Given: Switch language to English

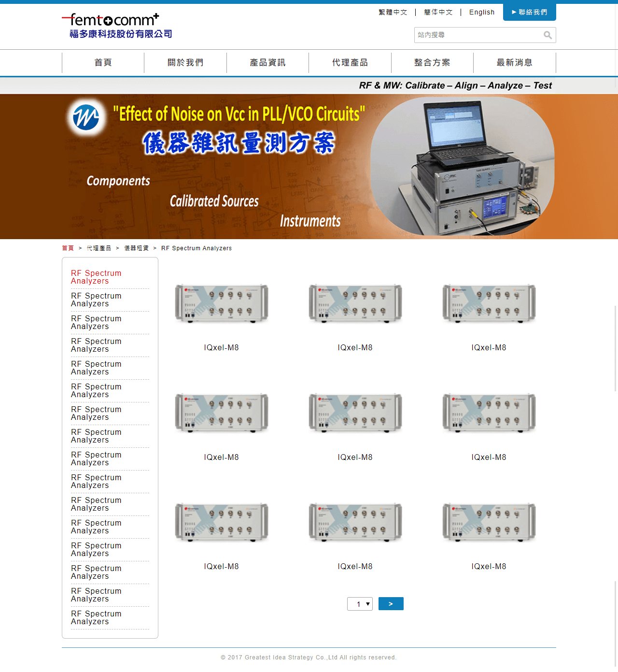Looking at the screenshot, I should point(482,12).
